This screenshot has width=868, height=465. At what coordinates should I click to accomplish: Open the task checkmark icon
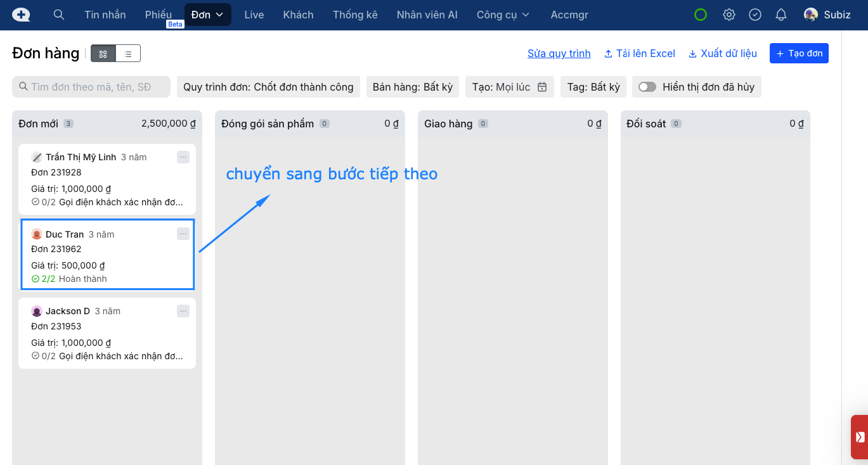point(755,15)
